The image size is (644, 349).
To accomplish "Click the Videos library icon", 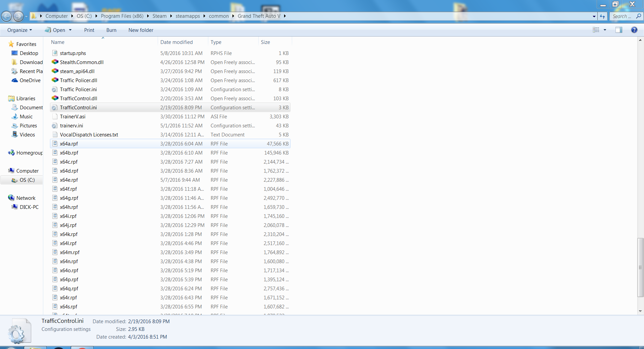I will click(x=15, y=134).
